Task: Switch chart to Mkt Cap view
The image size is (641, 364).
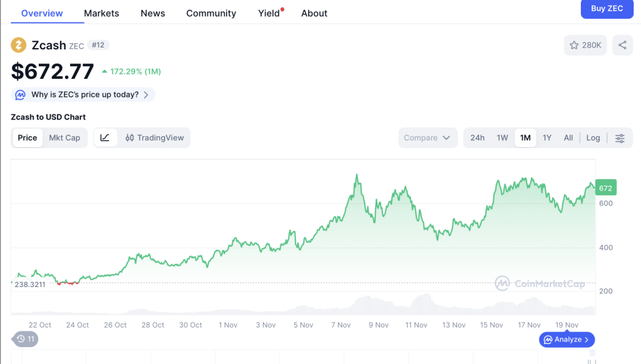Action: click(x=64, y=138)
